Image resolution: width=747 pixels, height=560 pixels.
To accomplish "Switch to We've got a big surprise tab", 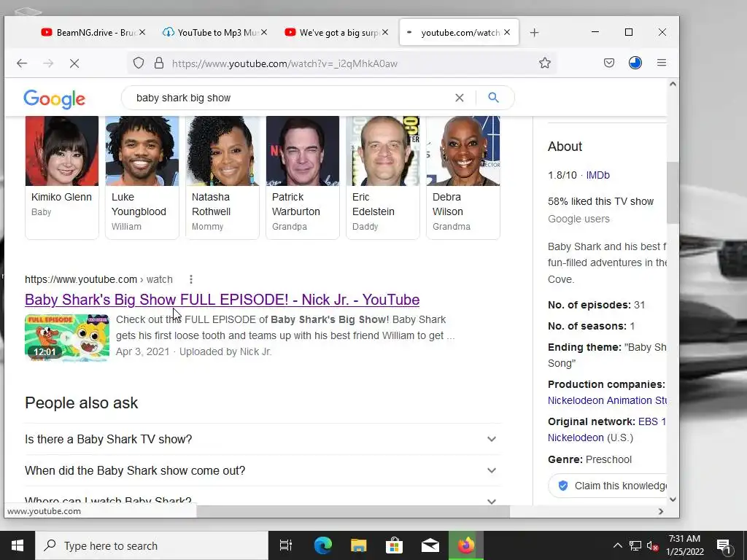I will [336, 32].
